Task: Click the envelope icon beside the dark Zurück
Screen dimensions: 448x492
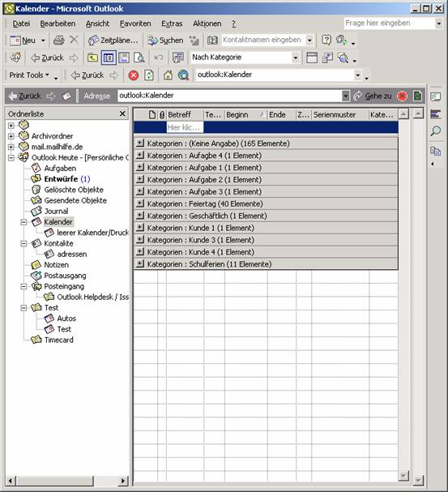Action: (x=66, y=96)
